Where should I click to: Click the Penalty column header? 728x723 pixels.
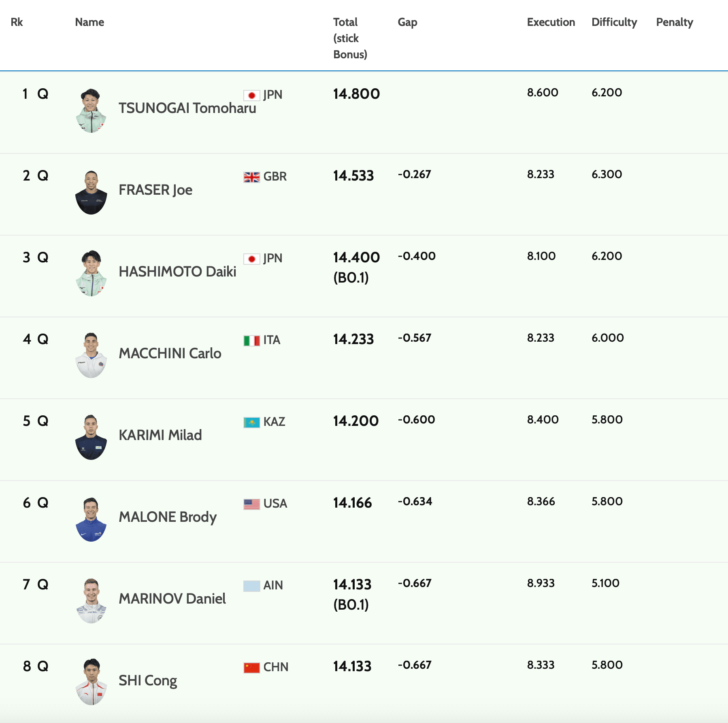674,22
